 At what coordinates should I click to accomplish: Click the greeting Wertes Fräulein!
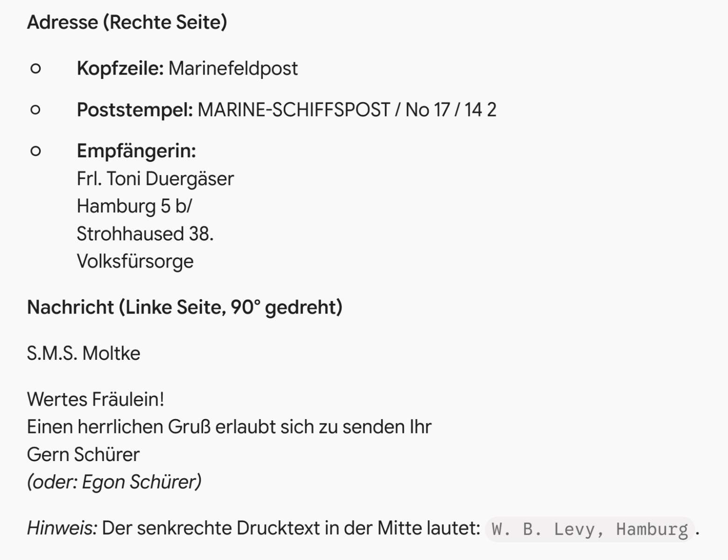tap(96, 399)
